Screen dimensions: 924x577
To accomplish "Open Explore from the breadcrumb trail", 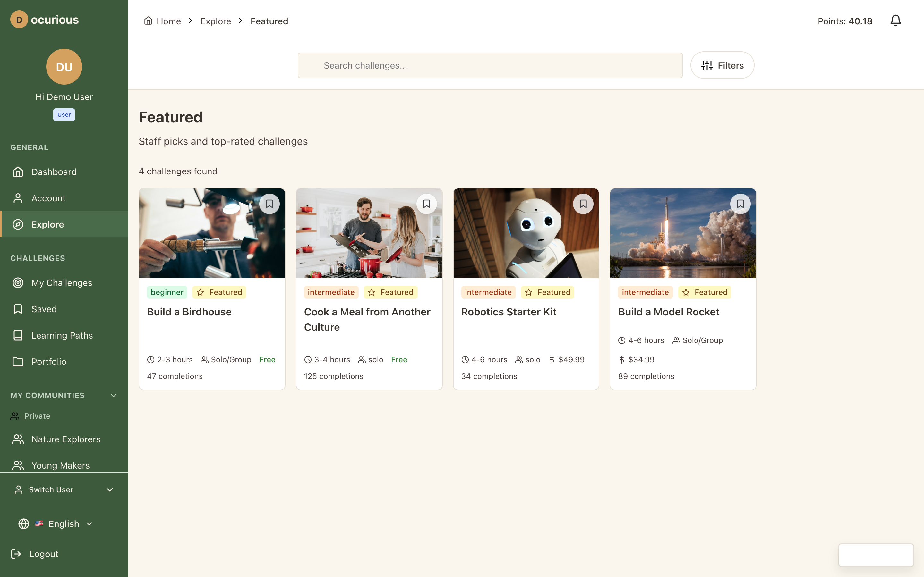I will click(x=216, y=21).
